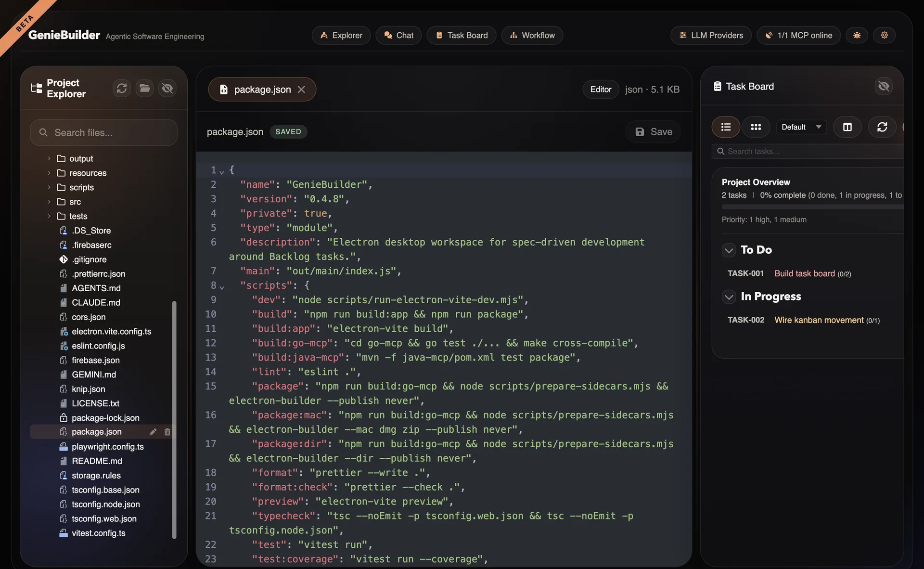Select the rename pencil icon on package.json

tap(154, 432)
